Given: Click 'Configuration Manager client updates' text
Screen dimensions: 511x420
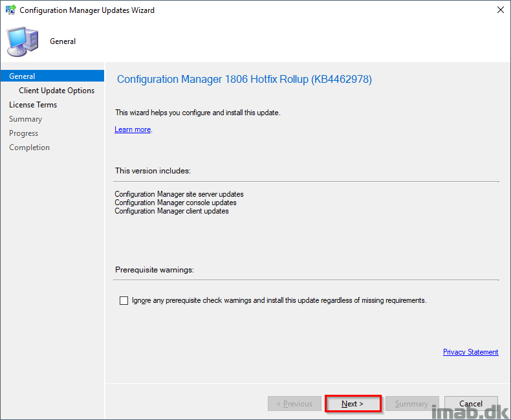Looking at the screenshot, I should (x=171, y=211).
